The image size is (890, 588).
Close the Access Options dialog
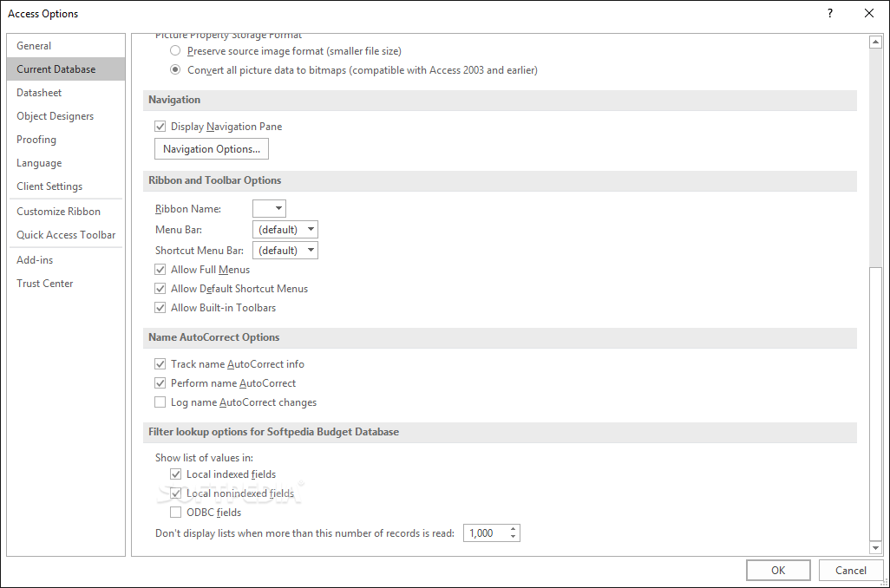(869, 13)
